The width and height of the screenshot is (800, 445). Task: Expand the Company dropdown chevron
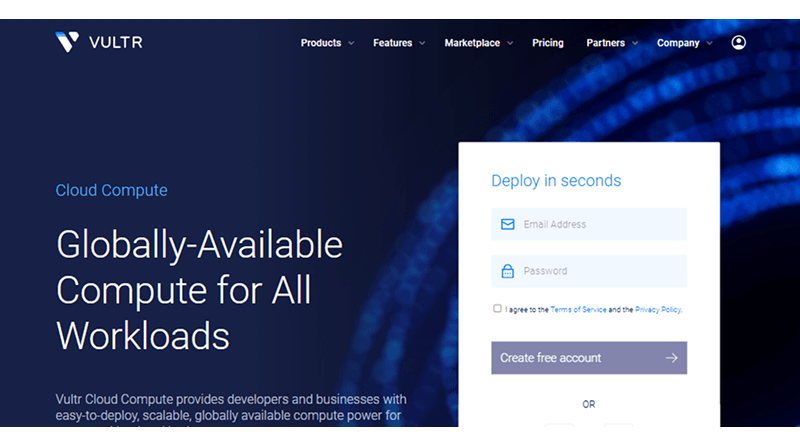[x=709, y=43]
